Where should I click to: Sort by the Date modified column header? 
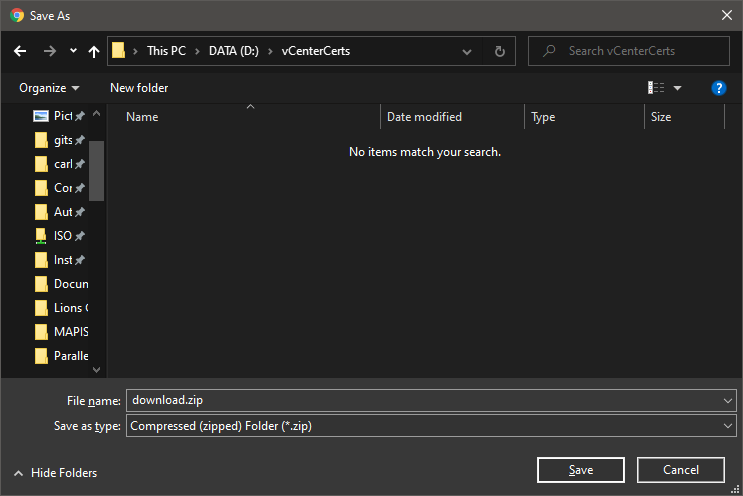(425, 117)
